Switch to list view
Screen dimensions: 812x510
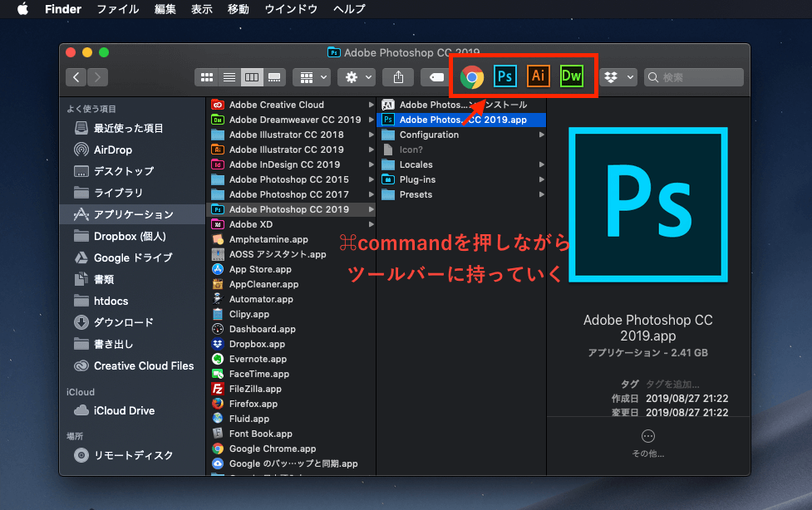[x=229, y=78]
